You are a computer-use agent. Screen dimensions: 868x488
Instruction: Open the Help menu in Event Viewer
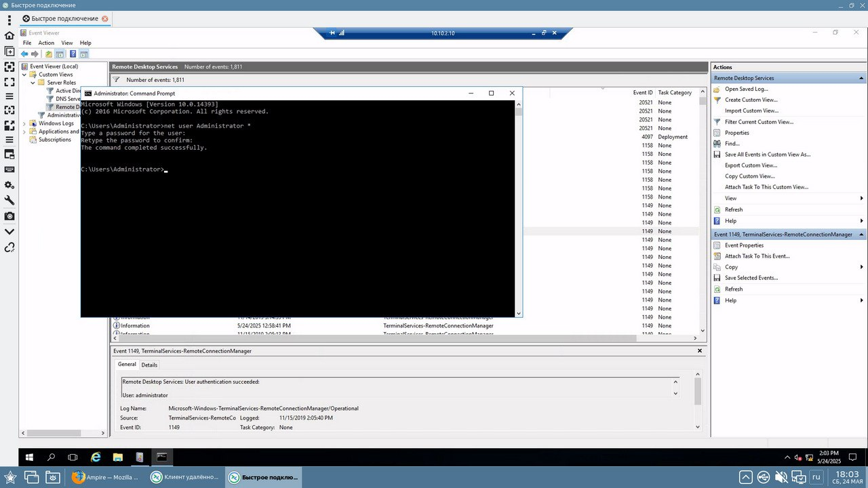85,43
